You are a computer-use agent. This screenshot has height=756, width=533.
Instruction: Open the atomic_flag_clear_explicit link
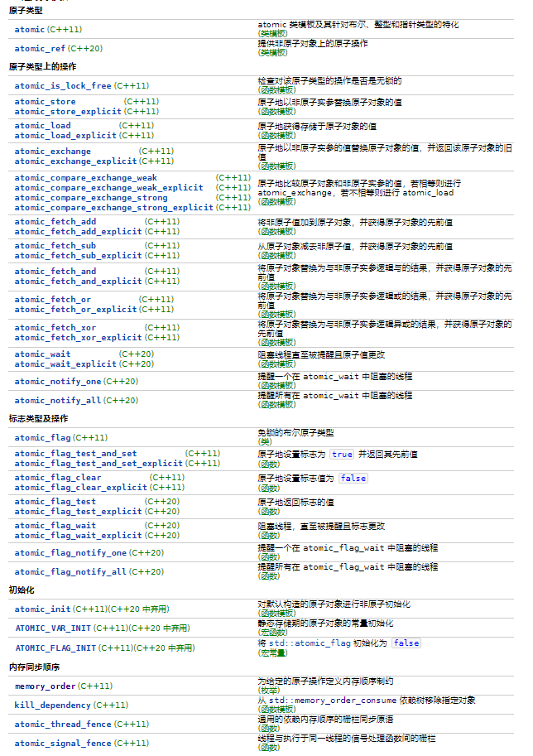coord(80,488)
